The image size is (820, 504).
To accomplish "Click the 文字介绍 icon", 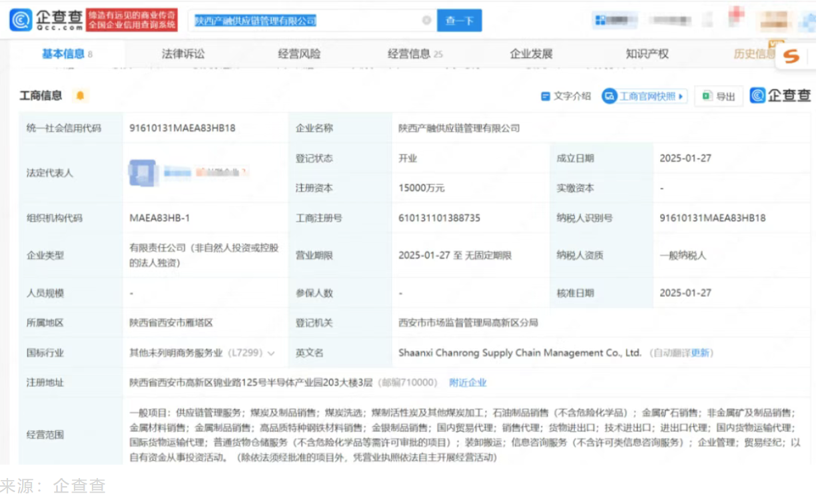I will point(546,97).
